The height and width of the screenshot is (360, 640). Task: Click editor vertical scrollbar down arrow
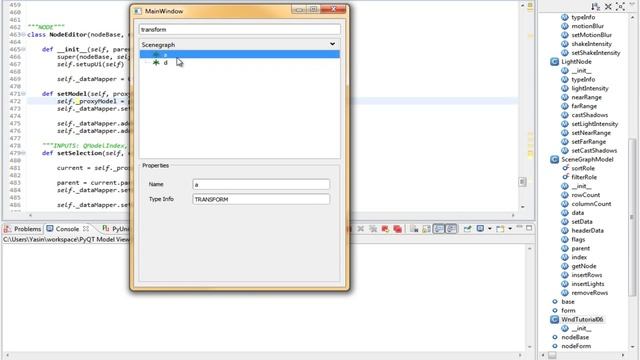click(522, 207)
